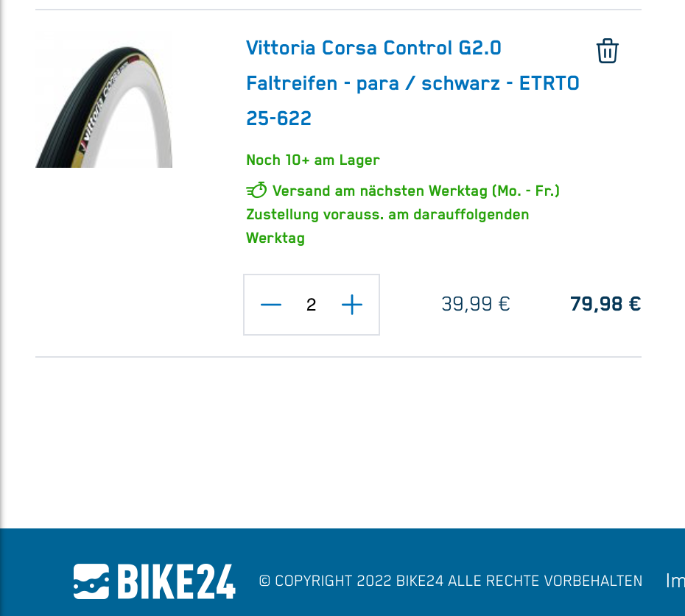Decrease quantity with the minus button

click(271, 304)
